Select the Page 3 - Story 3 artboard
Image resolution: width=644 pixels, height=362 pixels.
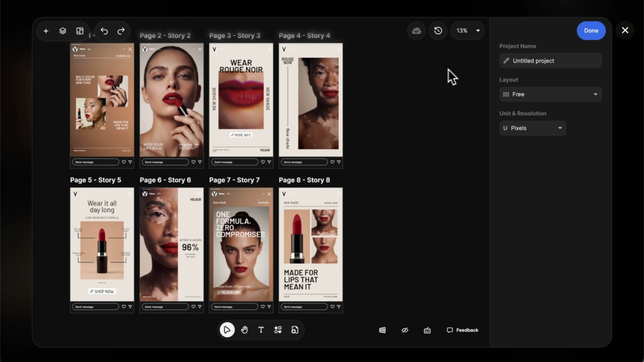[x=241, y=106]
